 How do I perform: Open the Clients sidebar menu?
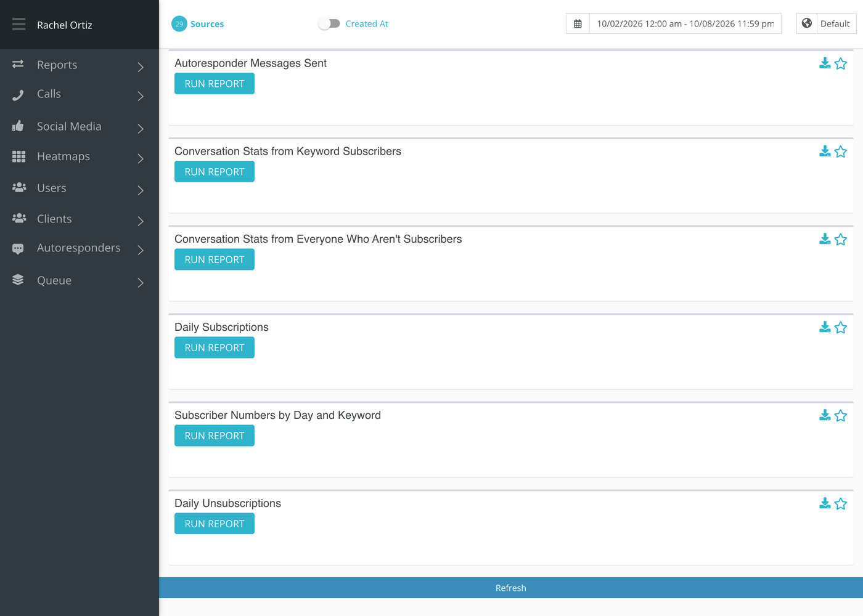(80, 219)
